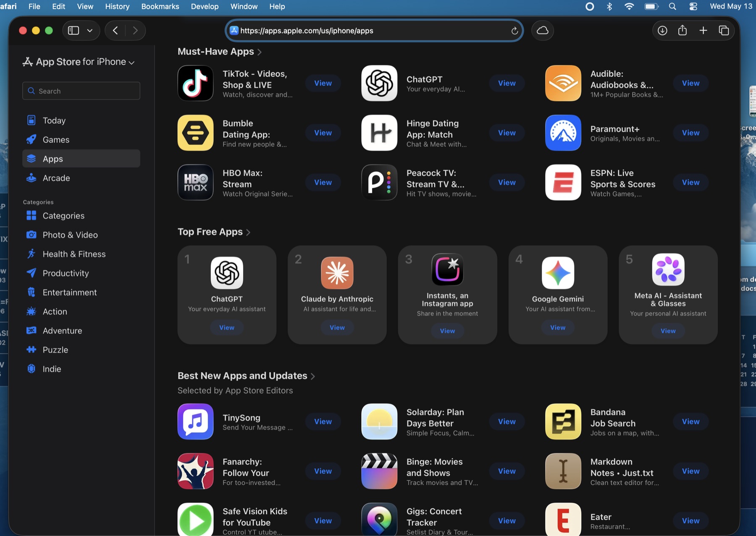Open the HBO Max app icon
Screen dimensions: 756x536
[195, 182]
